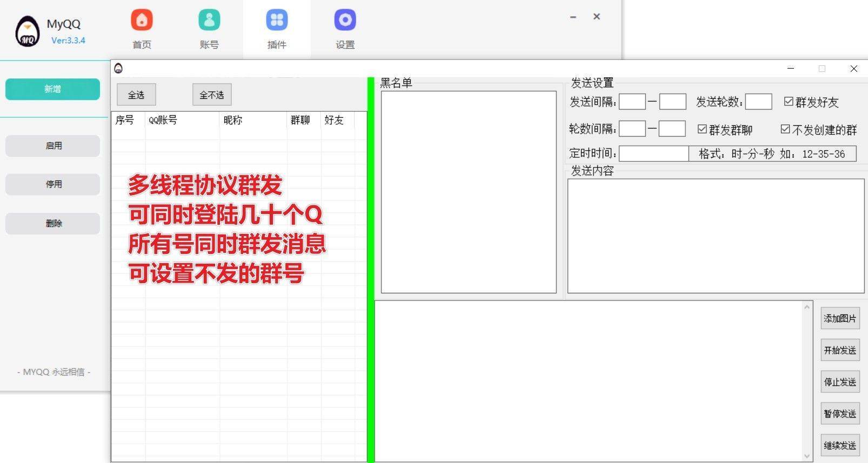Toggle the 群发群聊 checkbox
868x463 pixels.
click(x=702, y=129)
